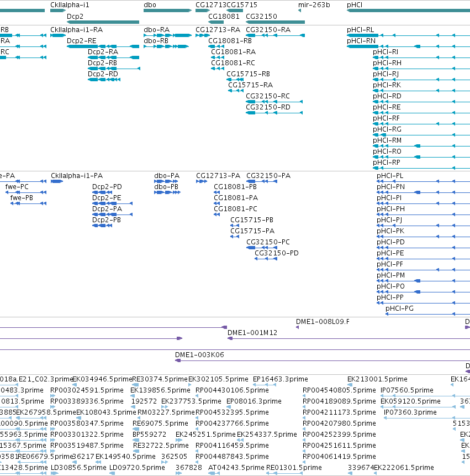Select EST label EP16463.3prime
The image size is (470, 476).
pyautogui.click(x=280, y=379)
